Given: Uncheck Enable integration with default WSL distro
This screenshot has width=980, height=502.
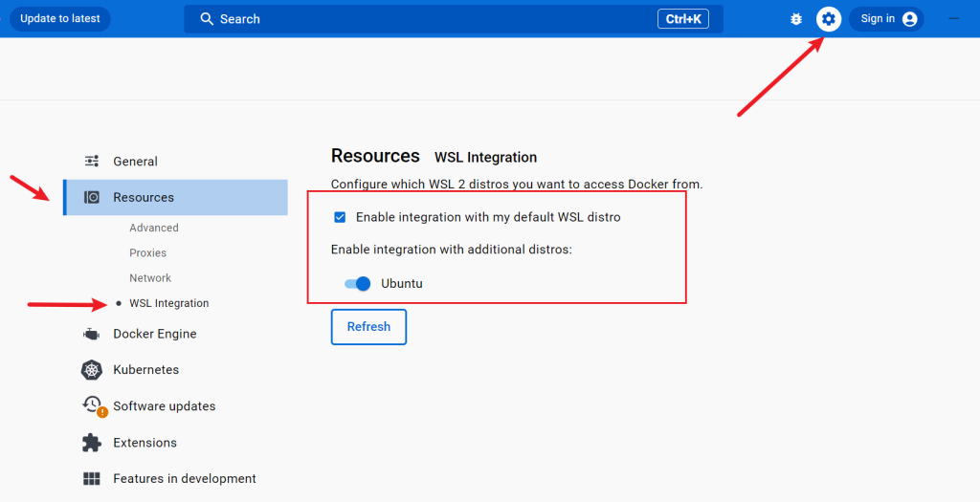Looking at the screenshot, I should point(340,217).
